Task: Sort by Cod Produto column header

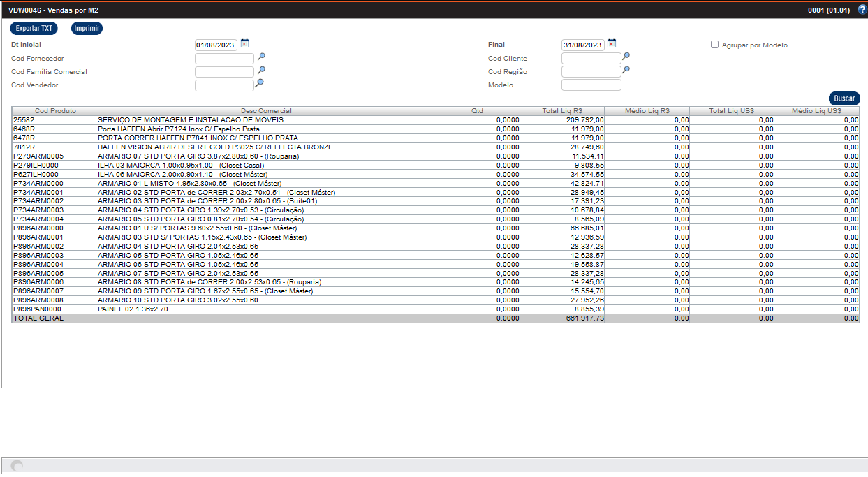Action: (x=55, y=111)
